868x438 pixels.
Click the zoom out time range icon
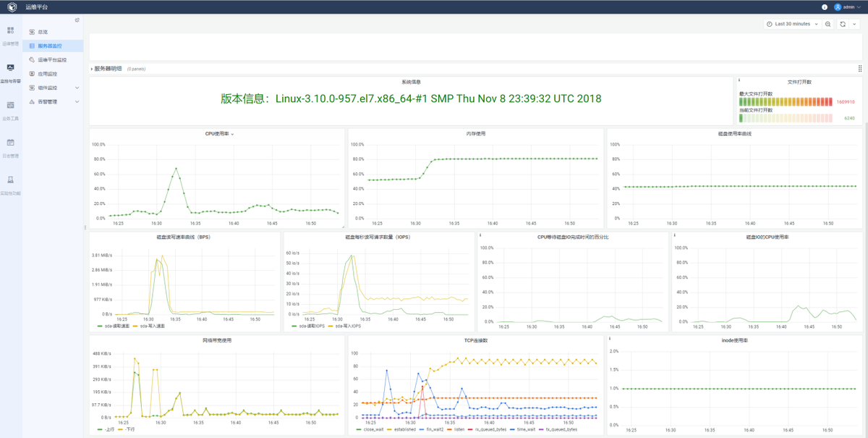828,24
